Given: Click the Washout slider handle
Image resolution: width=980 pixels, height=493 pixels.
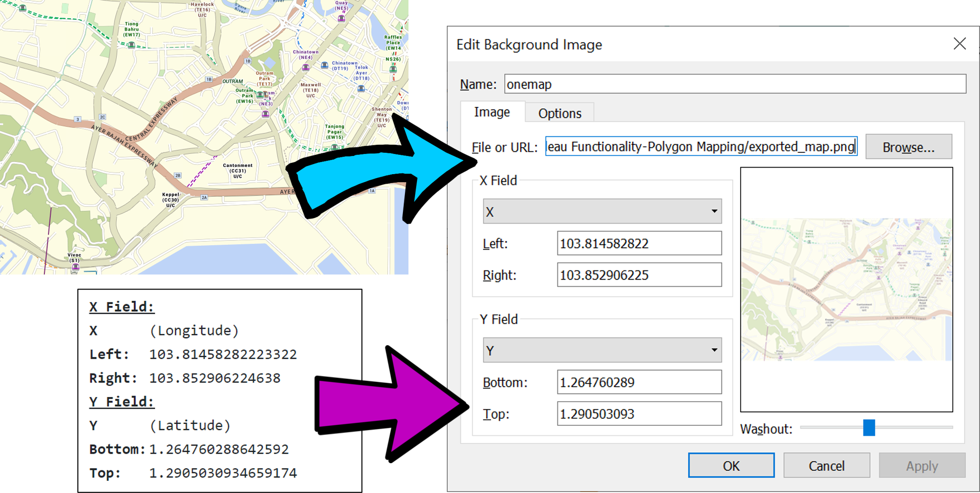Looking at the screenshot, I should click(x=868, y=428).
